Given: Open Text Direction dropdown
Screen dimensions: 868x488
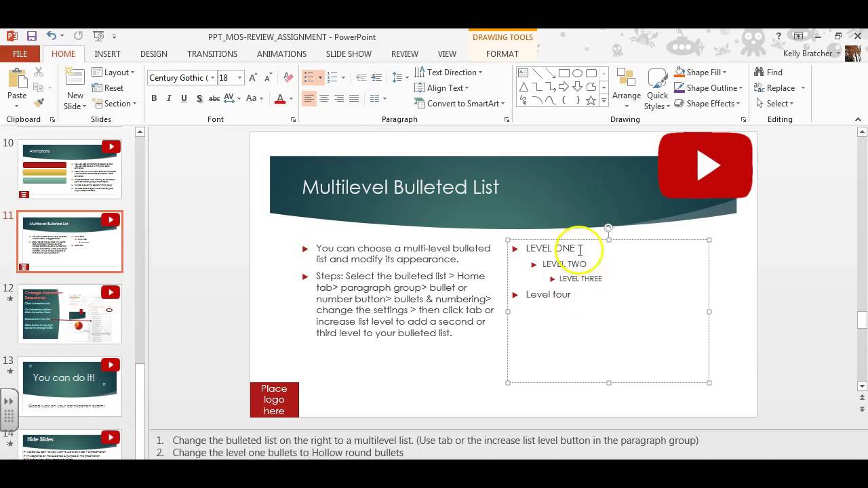Looking at the screenshot, I should 448,73.
